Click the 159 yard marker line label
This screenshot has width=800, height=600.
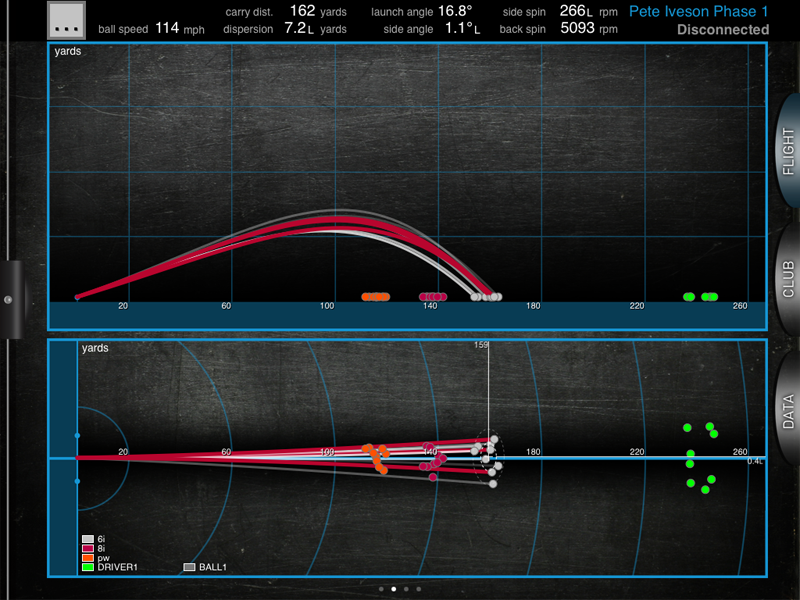[481, 345]
